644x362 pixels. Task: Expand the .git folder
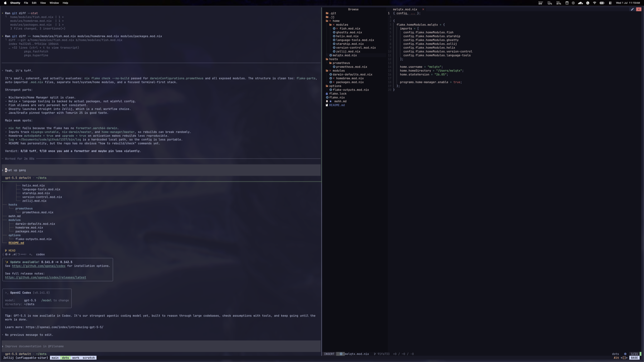(331, 13)
